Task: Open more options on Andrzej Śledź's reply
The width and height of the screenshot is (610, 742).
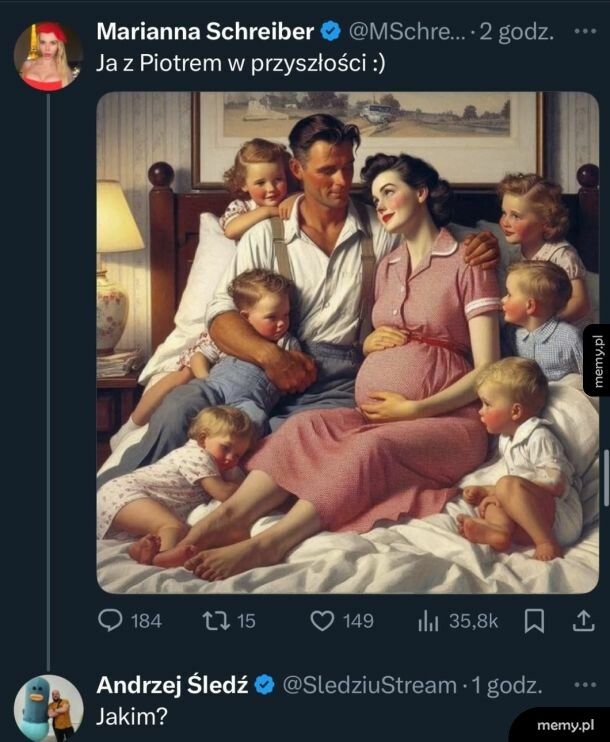Action: coord(585,685)
